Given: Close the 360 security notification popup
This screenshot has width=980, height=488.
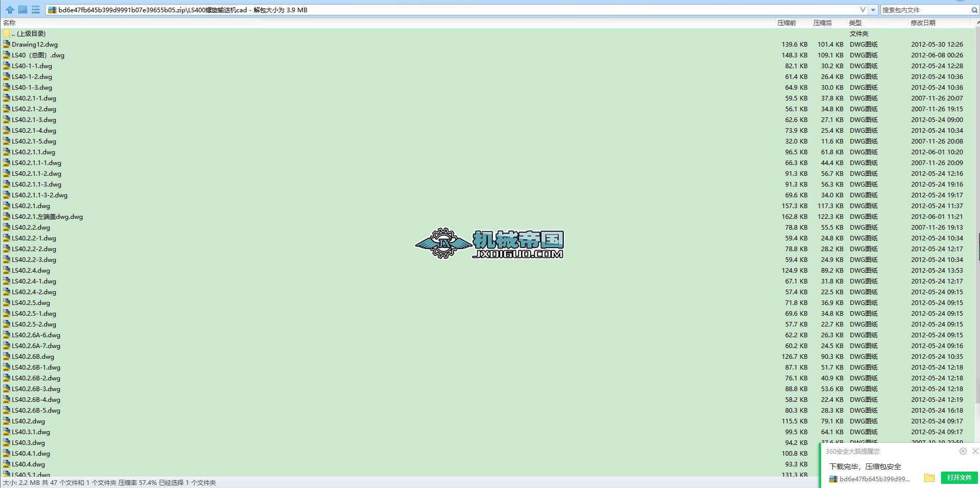Looking at the screenshot, I should pyautogui.click(x=975, y=451).
